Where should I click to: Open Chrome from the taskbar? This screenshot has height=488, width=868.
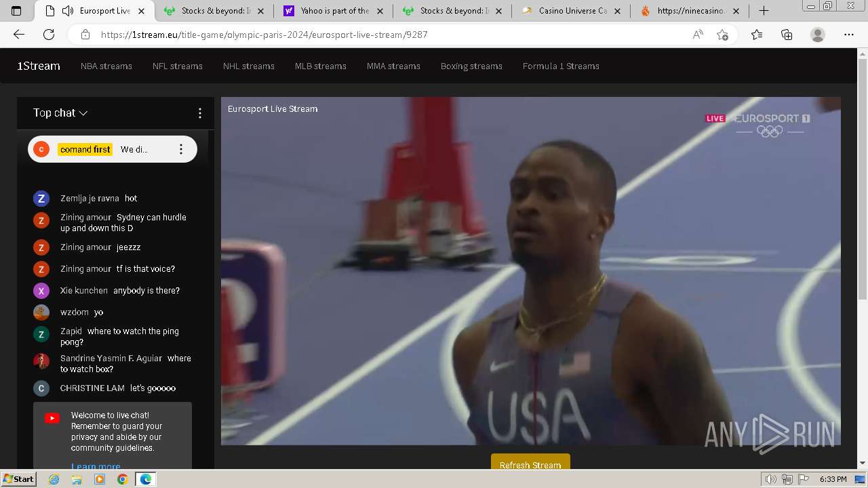(122, 479)
